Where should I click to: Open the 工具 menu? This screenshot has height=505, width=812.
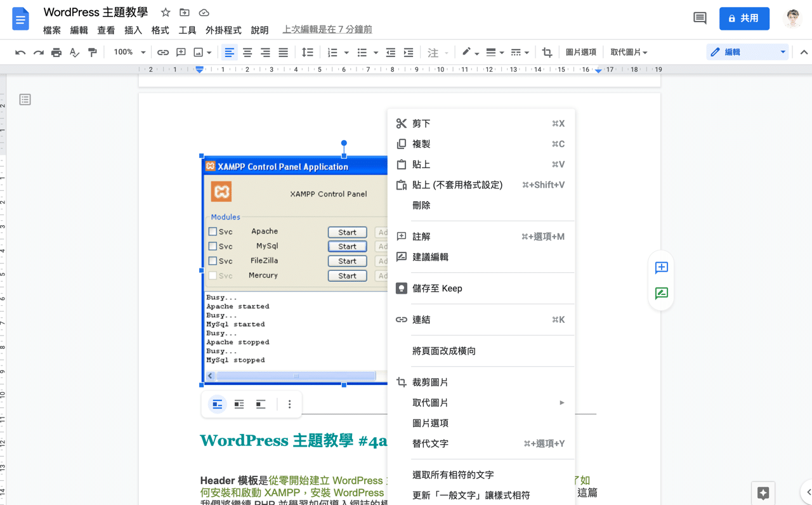[187, 30]
